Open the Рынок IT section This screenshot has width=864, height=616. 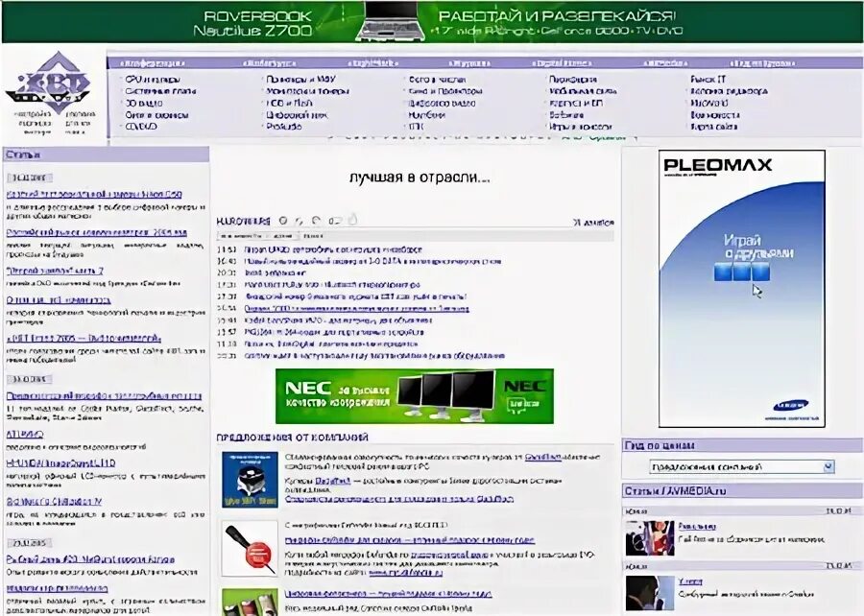point(708,80)
